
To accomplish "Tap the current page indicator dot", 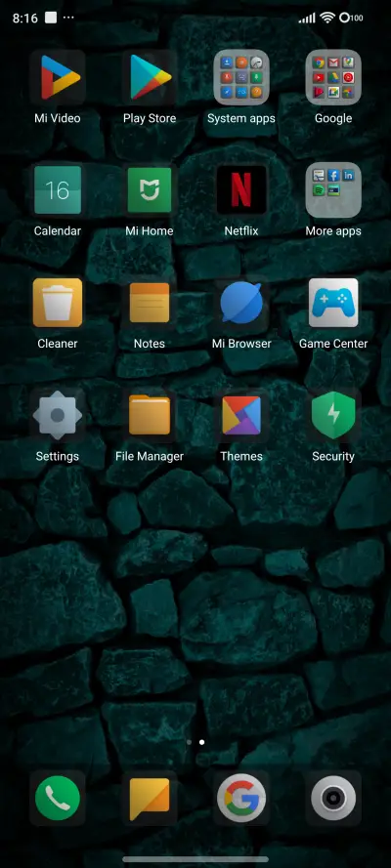I will point(201,742).
